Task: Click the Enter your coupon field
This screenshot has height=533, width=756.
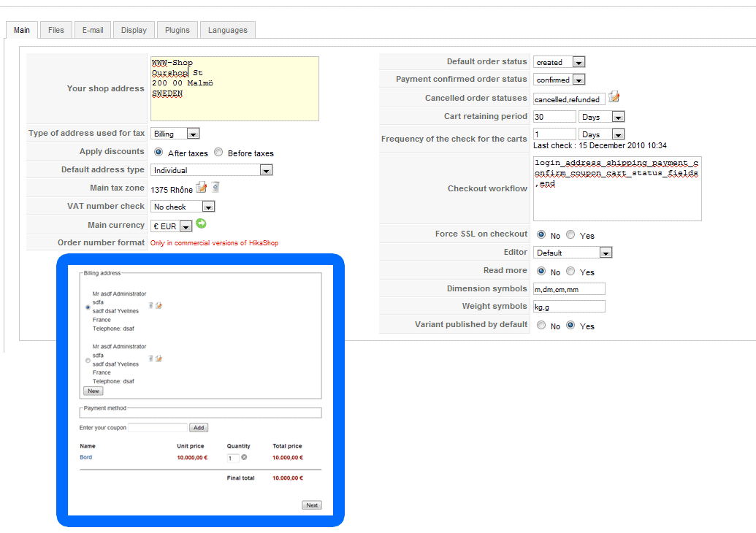Action: click(158, 427)
